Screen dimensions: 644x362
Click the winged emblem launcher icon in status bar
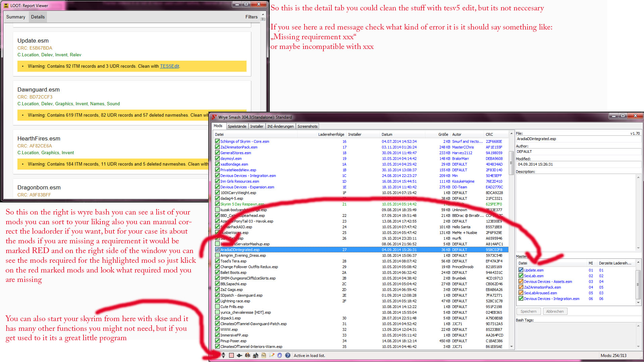pyautogui.click(x=239, y=356)
